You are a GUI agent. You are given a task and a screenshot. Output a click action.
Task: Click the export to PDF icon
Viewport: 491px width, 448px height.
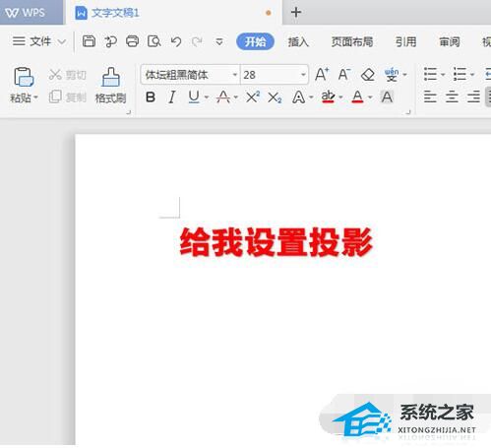point(110,41)
